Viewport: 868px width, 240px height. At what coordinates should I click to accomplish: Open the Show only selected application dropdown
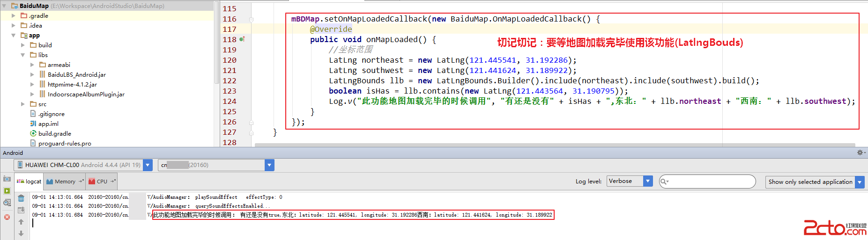[860, 182]
